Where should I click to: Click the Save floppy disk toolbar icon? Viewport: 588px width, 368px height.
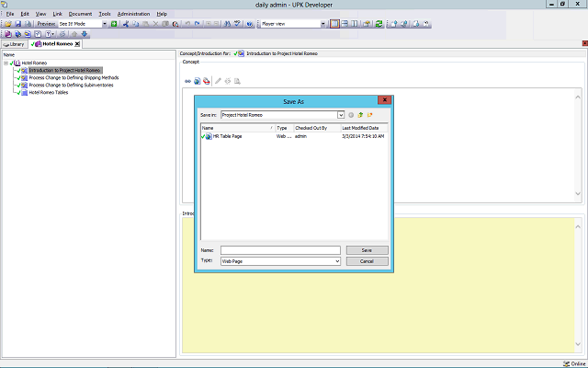(x=18, y=24)
